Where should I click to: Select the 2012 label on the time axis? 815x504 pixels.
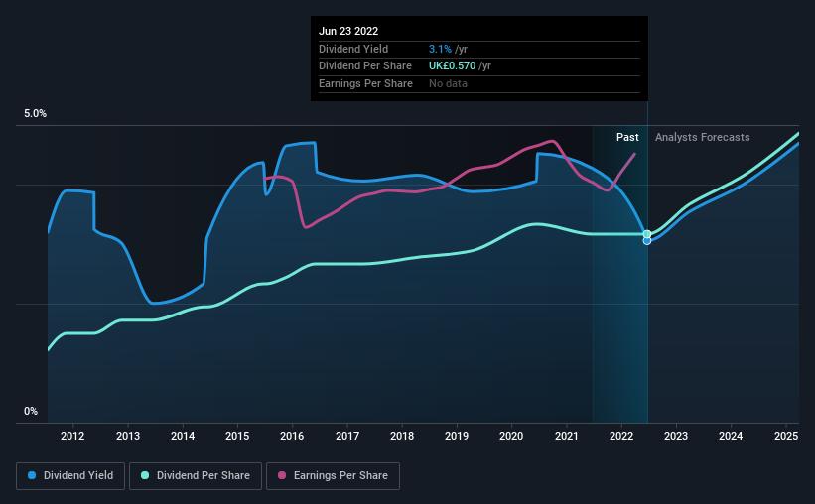pos(72,436)
